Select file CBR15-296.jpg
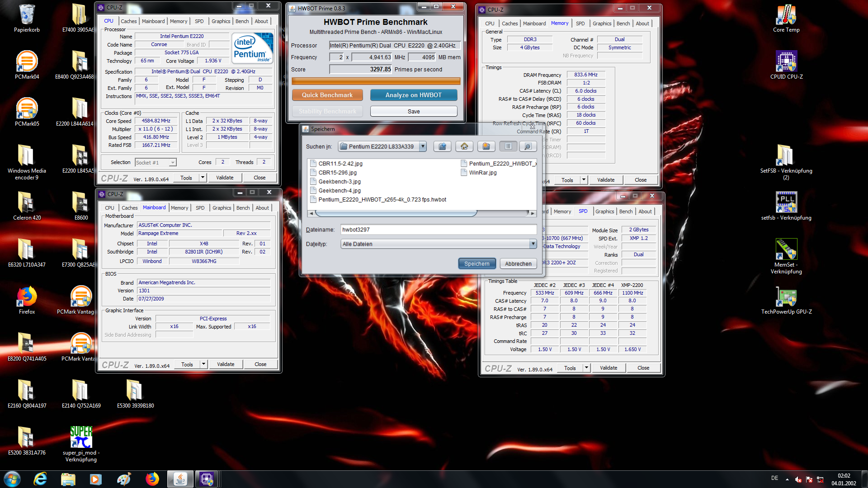Screen dimensions: 868x488 334,173
